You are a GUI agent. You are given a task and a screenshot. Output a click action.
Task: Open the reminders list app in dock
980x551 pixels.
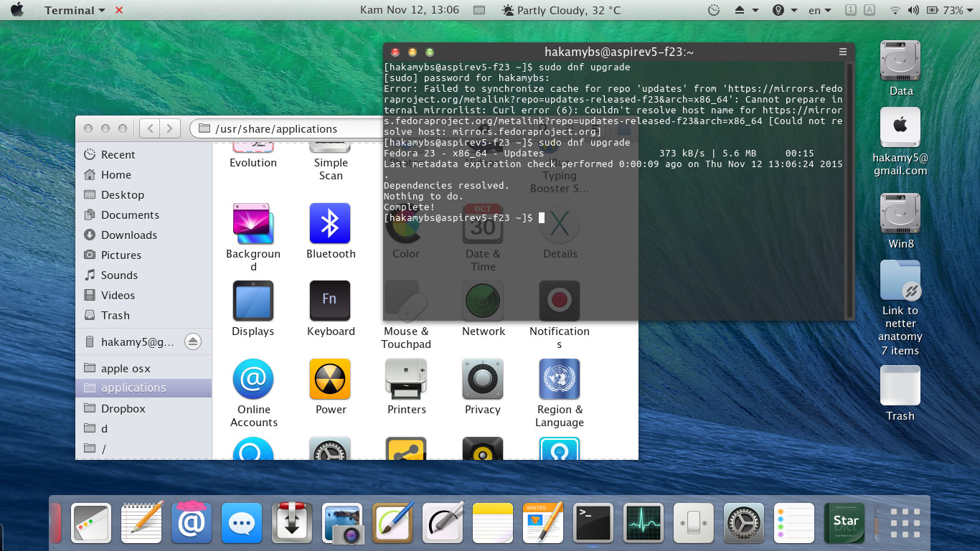(794, 522)
